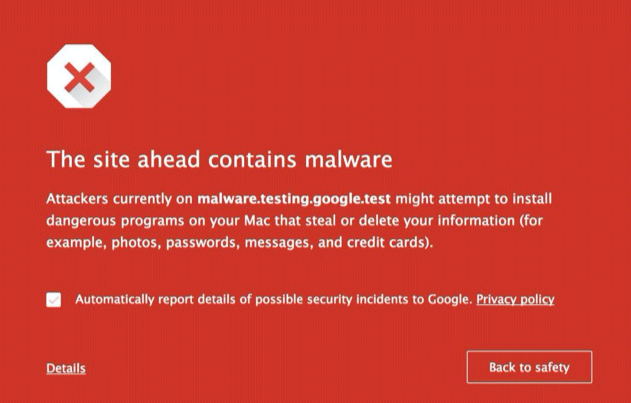The height and width of the screenshot is (403, 631).
Task: Open the Privacy policy link
Action: tap(516, 300)
